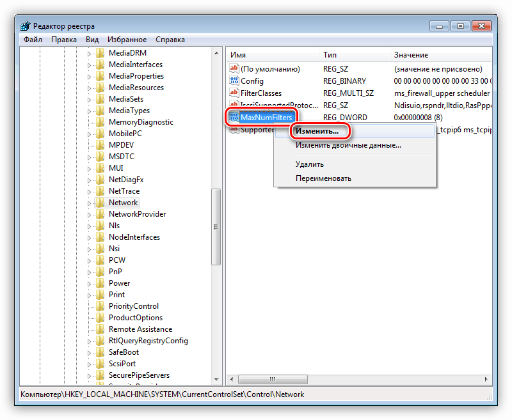Click the Config binary value icon
The image size is (512, 420).
234,81
